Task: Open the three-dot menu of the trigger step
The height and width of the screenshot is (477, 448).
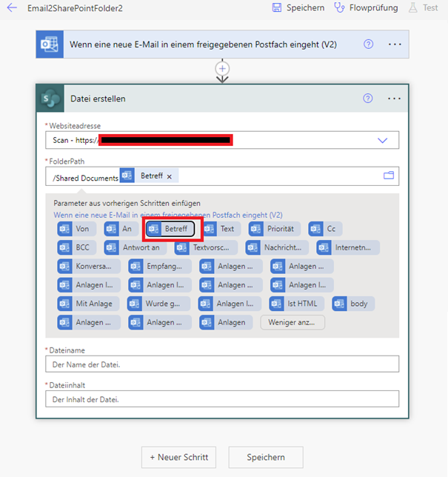Action: (395, 44)
